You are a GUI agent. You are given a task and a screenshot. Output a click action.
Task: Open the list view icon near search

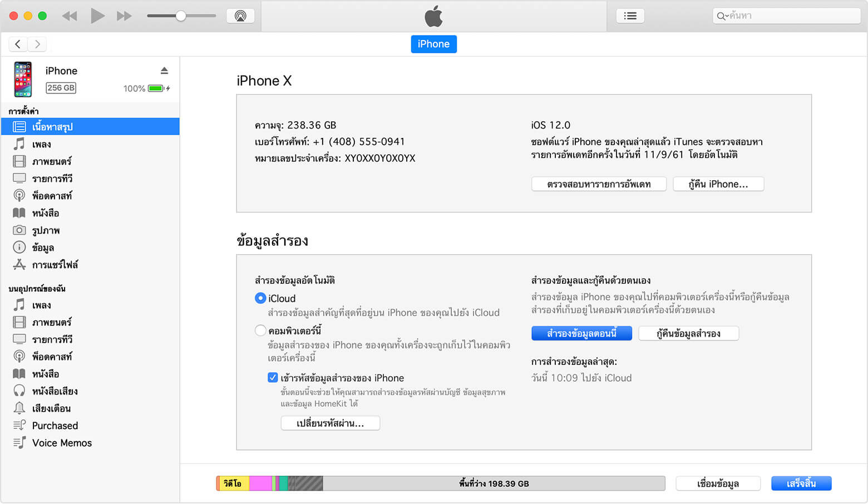pos(630,16)
